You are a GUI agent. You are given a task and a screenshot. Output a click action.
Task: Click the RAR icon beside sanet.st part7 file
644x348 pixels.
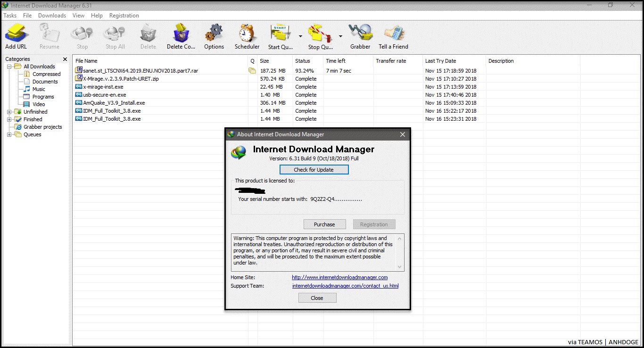tap(79, 70)
